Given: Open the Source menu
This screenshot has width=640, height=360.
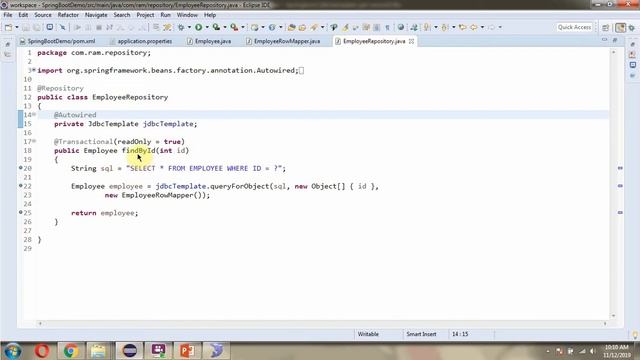Looking at the screenshot, I should [43, 15].
